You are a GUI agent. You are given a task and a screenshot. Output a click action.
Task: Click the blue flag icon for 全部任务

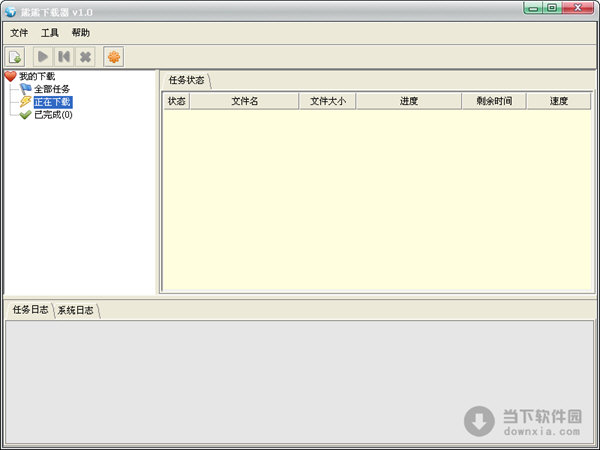pyautogui.click(x=25, y=89)
